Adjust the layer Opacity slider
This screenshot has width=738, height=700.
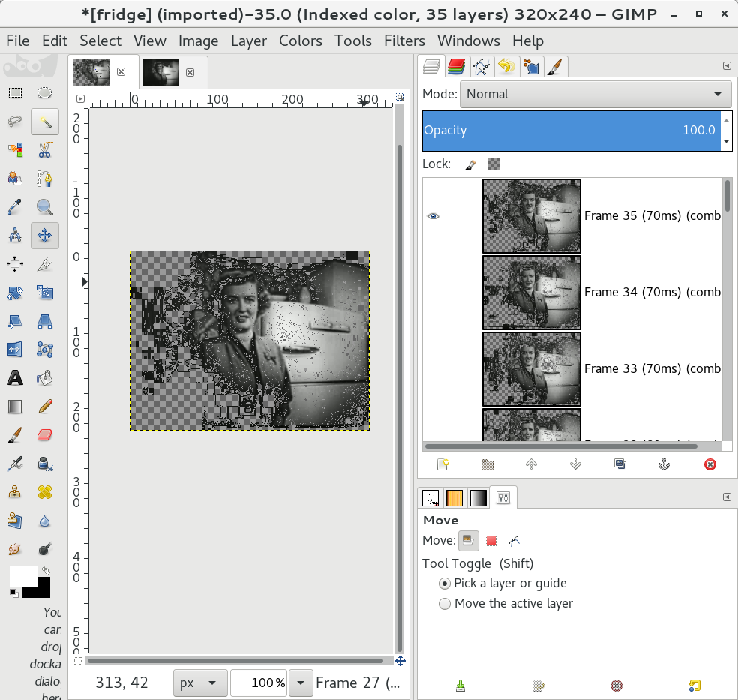(570, 130)
